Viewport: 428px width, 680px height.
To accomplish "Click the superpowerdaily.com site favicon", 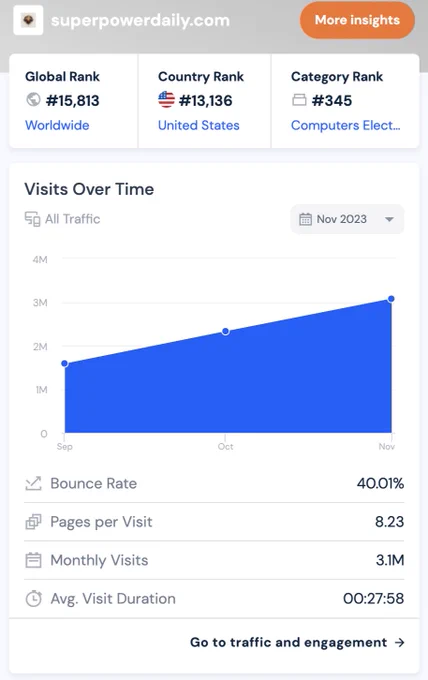I will coord(28,20).
